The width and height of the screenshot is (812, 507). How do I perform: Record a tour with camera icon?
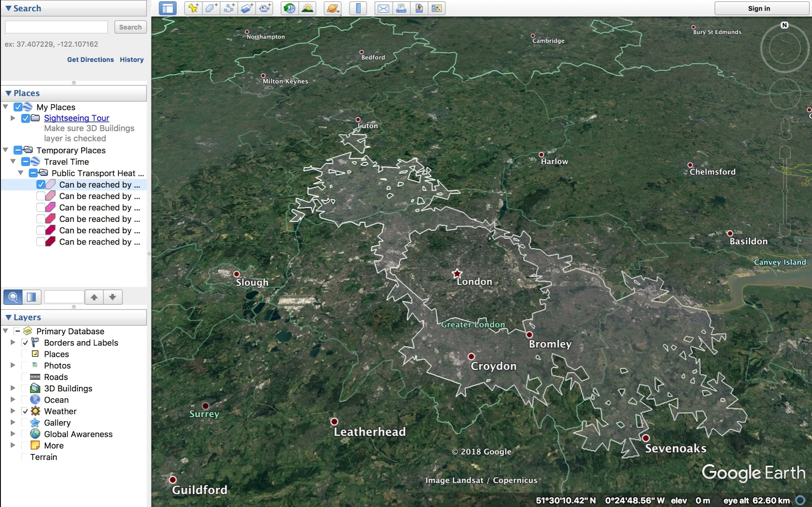265,8
